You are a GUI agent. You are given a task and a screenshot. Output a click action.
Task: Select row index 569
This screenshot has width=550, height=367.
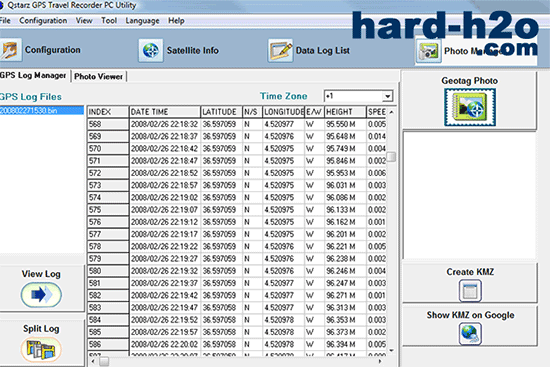(x=108, y=136)
